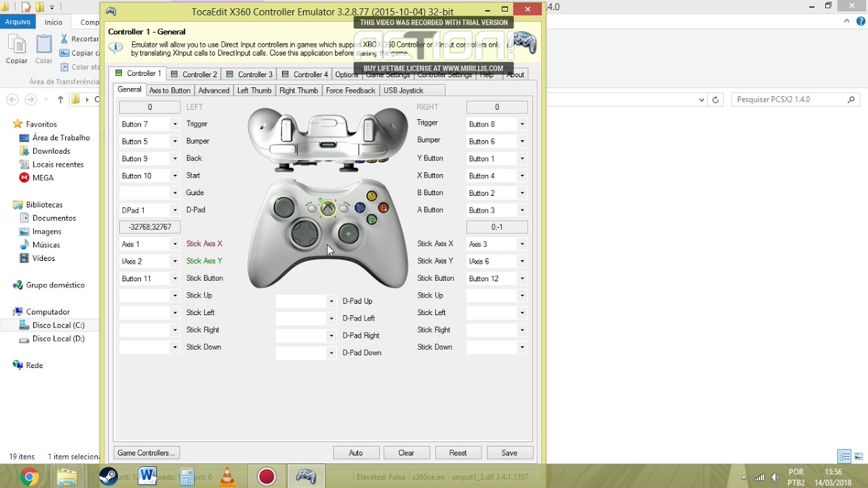Viewport: 868px width, 488px height.
Task: Click the x360ce gamepad taskbar icon
Action: point(306,476)
